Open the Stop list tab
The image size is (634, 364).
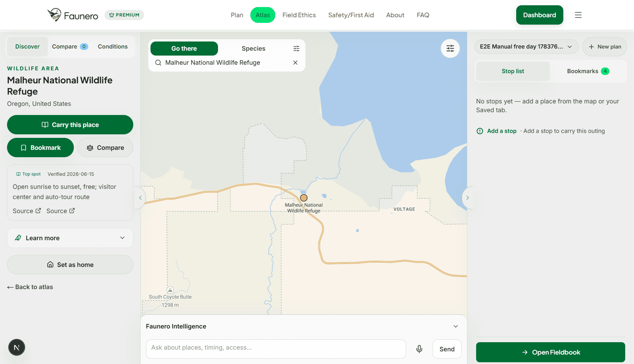click(x=513, y=71)
